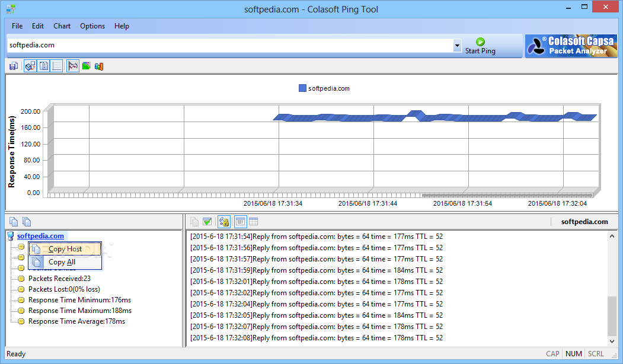Viewport: 623px width, 364px height.
Task: Click the select-all checkmark icon in log toolbar
Action: point(207,221)
